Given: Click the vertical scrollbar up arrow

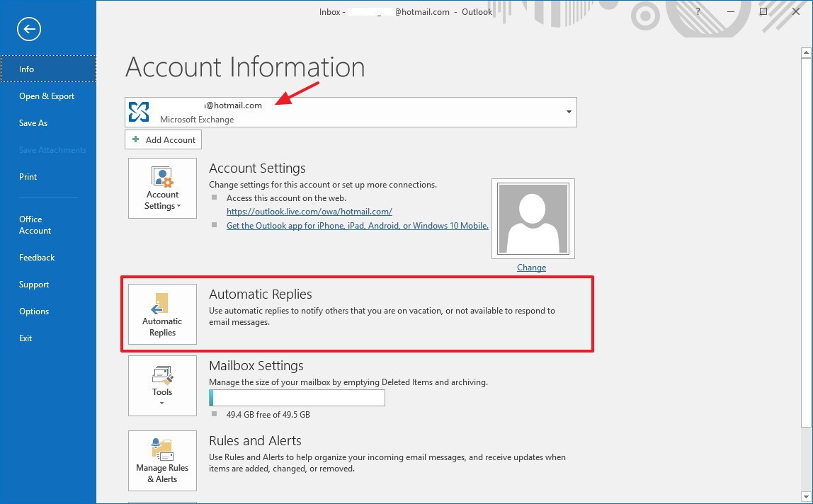Looking at the screenshot, I should 806,52.
